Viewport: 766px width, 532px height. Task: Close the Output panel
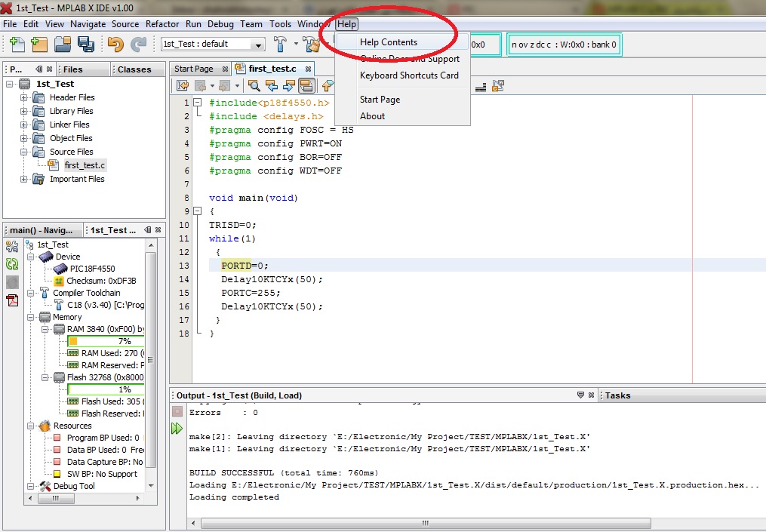(x=591, y=395)
